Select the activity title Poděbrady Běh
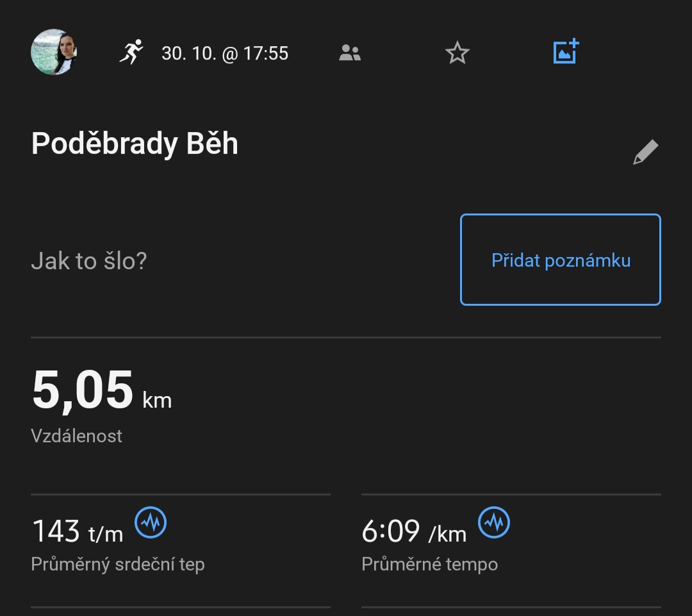This screenshot has height=616, width=692. point(135,144)
